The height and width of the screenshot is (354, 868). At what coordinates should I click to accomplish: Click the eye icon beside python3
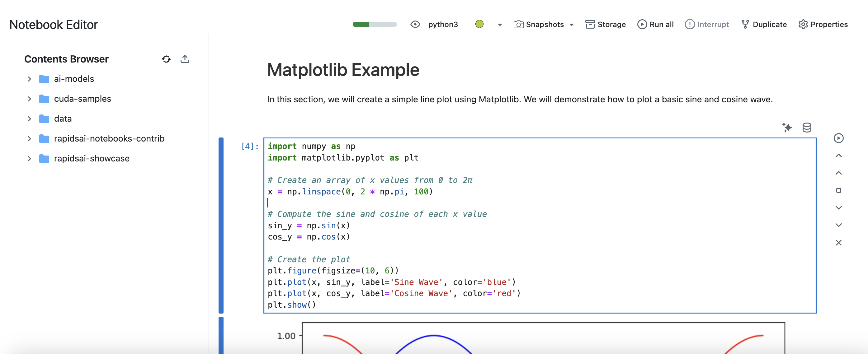[x=415, y=24]
